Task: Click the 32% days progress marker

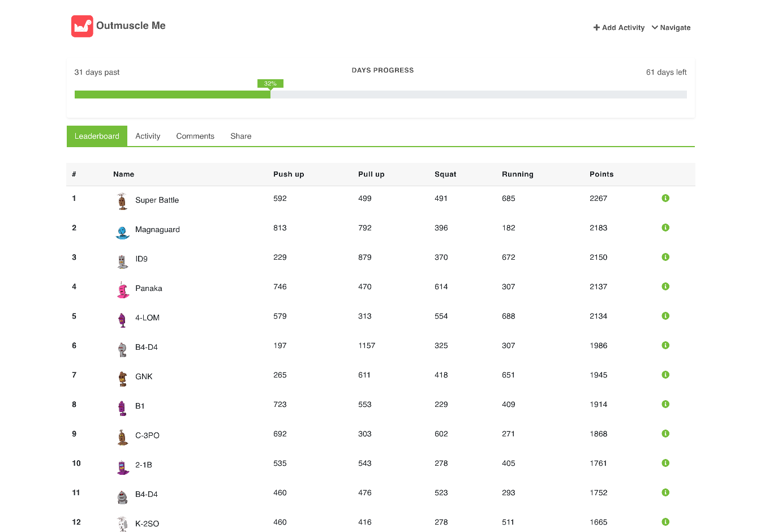Action: pyautogui.click(x=270, y=84)
